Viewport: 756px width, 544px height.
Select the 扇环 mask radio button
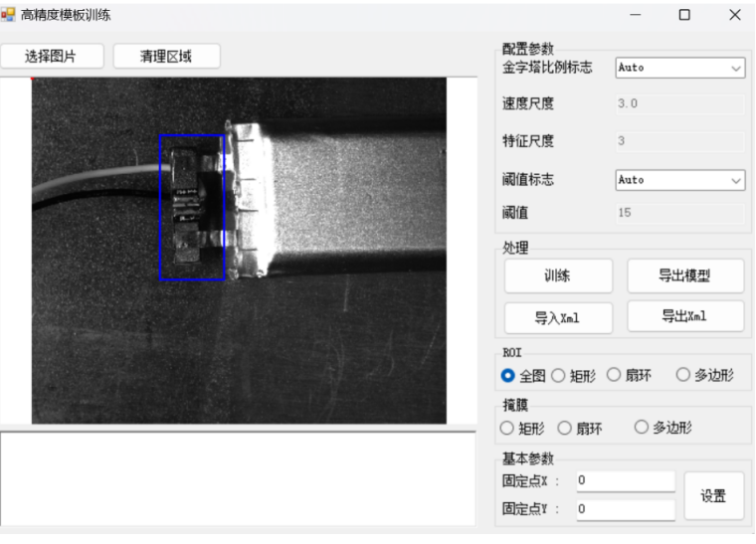tap(565, 428)
